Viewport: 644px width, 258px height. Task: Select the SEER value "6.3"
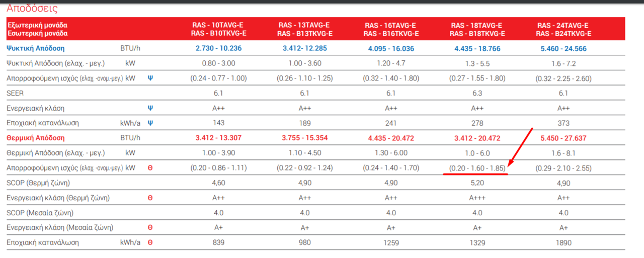[x=477, y=93]
